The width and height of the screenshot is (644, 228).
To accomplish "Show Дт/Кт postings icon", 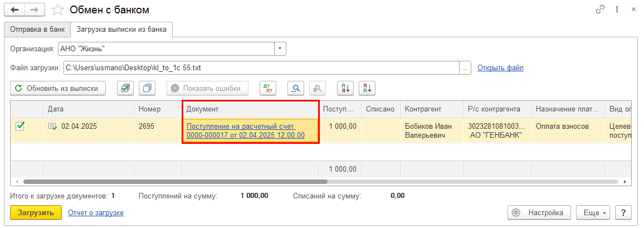I will pos(268,88).
